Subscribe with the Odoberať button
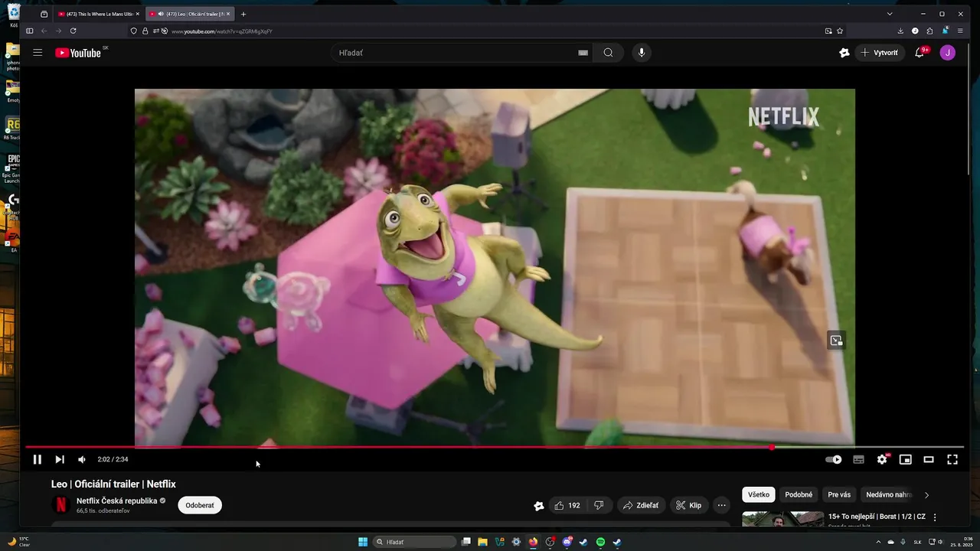 [200, 505]
